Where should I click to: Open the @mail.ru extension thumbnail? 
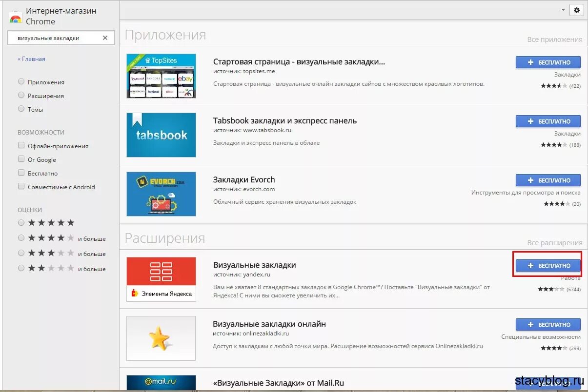161,383
